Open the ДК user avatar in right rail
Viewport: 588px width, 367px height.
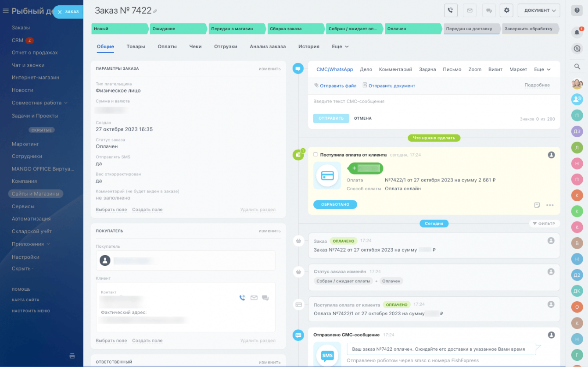577,291
